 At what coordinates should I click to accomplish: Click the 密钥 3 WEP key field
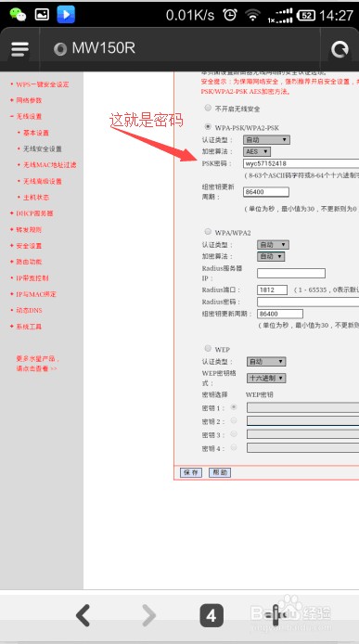coord(302,434)
